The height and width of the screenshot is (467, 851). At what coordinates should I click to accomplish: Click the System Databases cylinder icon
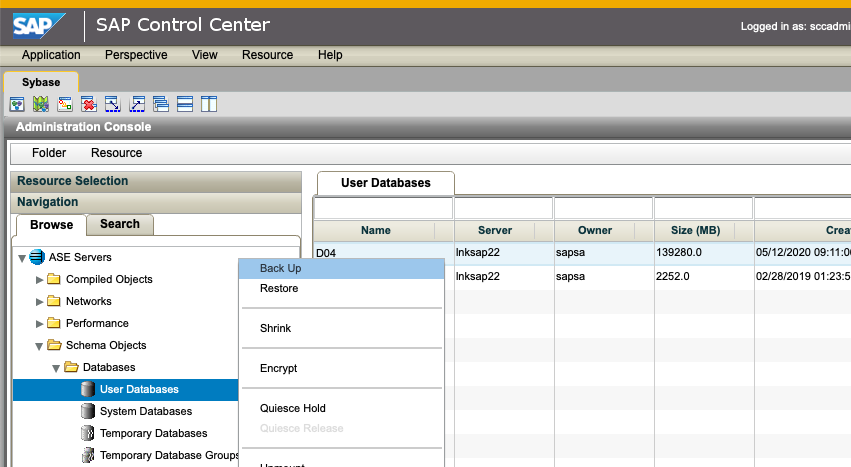[x=88, y=411]
